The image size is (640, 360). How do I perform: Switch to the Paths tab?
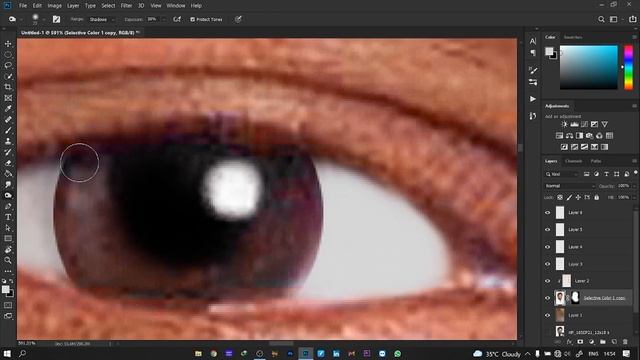click(x=596, y=161)
